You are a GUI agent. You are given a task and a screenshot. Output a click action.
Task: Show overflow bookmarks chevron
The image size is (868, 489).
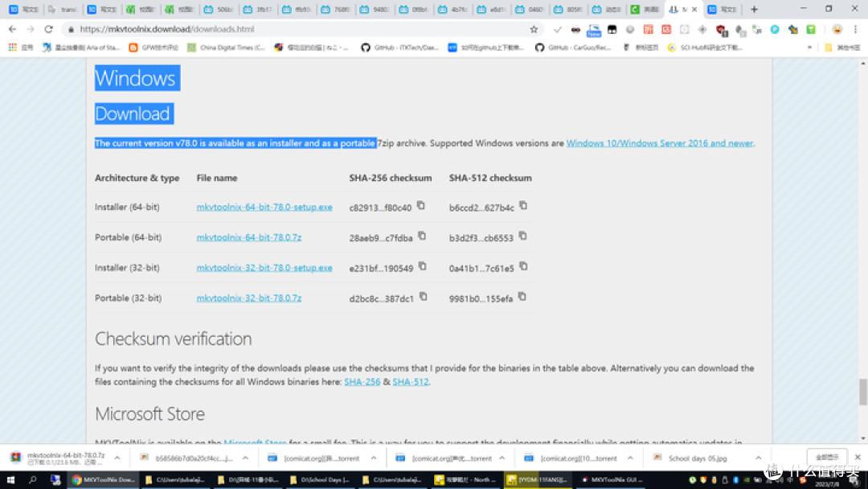coord(809,47)
